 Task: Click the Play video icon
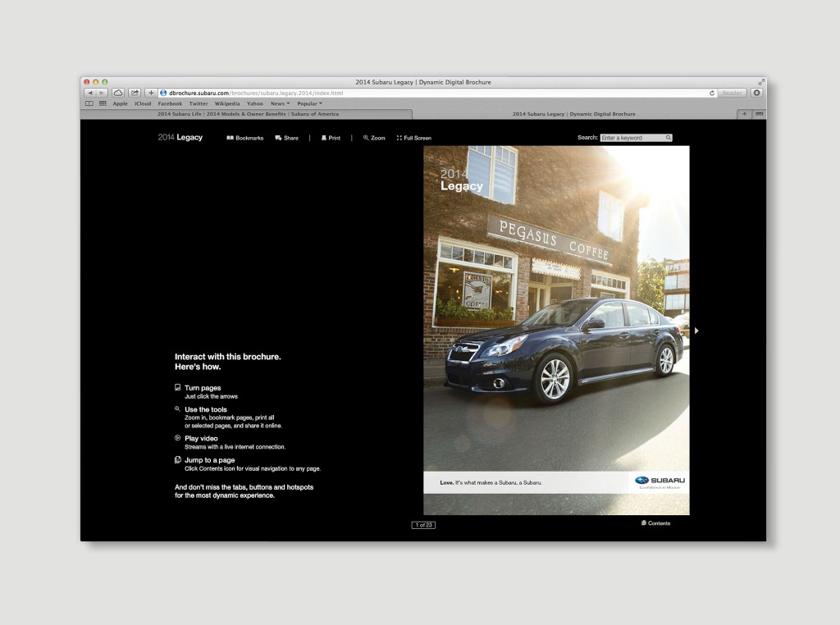click(178, 438)
